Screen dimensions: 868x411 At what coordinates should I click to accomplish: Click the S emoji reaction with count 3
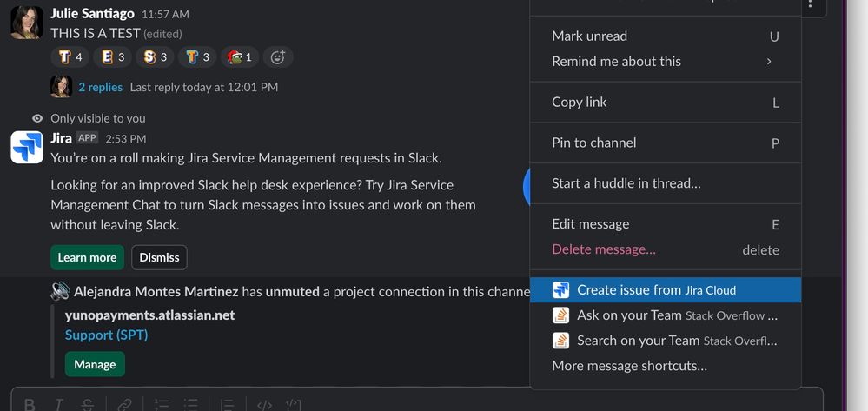point(155,57)
